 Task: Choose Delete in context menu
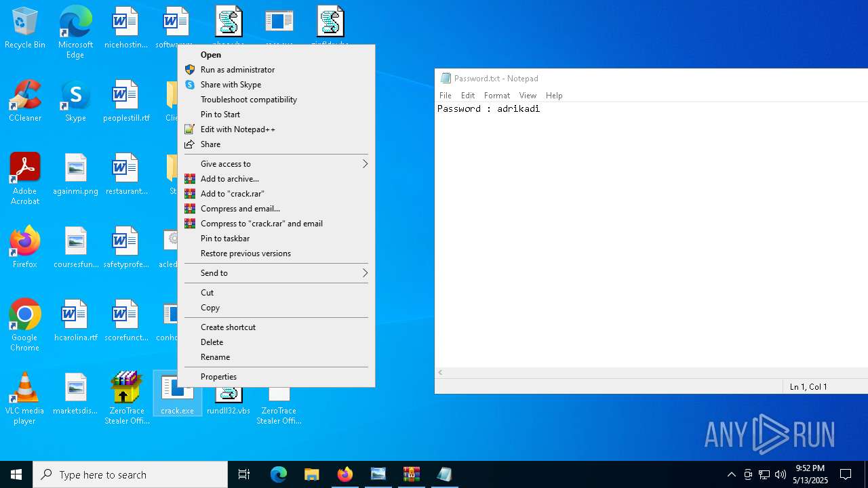pos(276,342)
